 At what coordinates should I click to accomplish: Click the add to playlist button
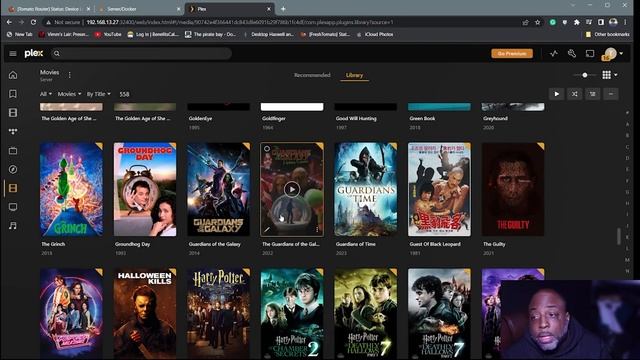tap(592, 94)
